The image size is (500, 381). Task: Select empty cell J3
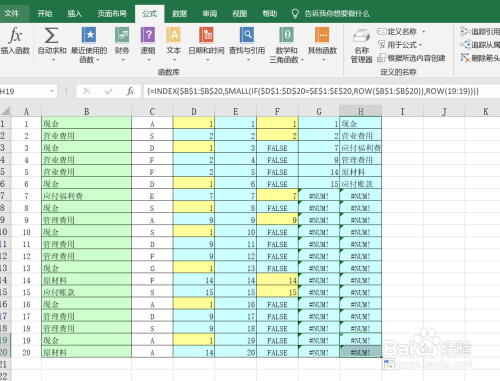click(x=444, y=148)
